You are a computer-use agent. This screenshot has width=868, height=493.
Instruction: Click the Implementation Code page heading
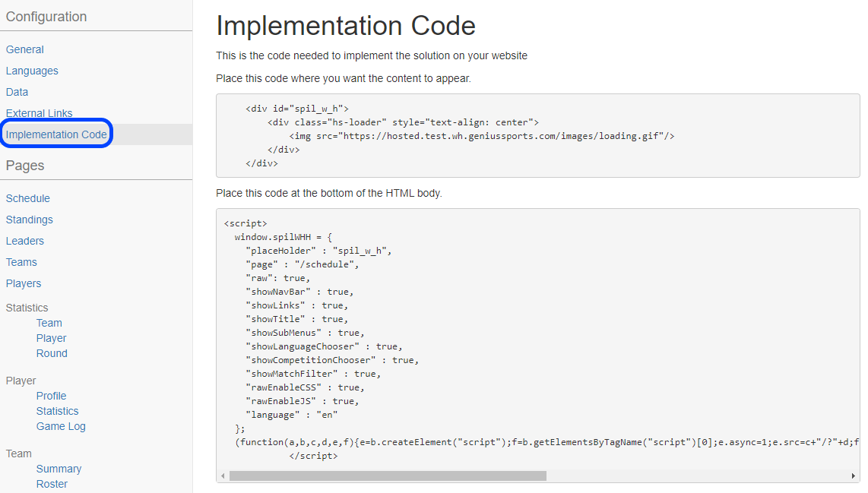(x=346, y=26)
